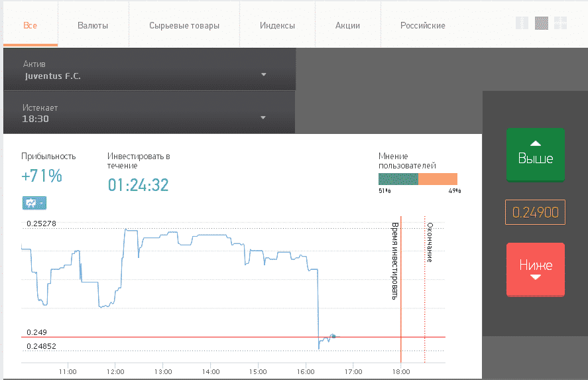Select the Все tab

pos(30,25)
